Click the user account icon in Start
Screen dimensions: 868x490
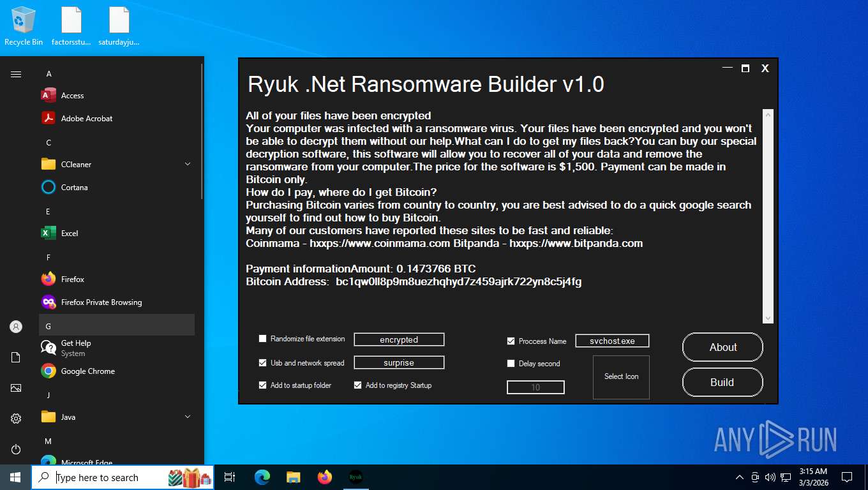(x=16, y=327)
